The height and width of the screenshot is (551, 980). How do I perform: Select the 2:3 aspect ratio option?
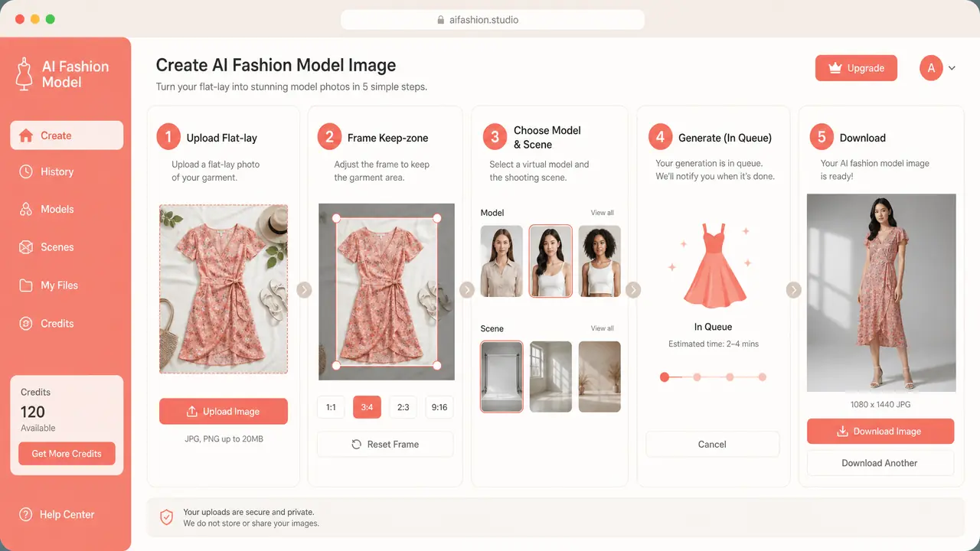403,407
